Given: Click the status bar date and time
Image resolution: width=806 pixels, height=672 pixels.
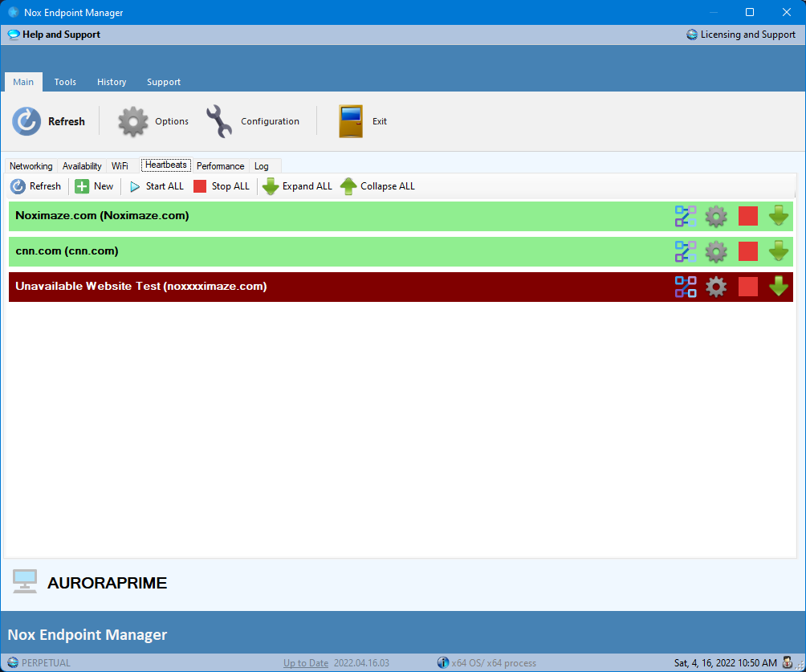Looking at the screenshot, I should (x=725, y=662).
